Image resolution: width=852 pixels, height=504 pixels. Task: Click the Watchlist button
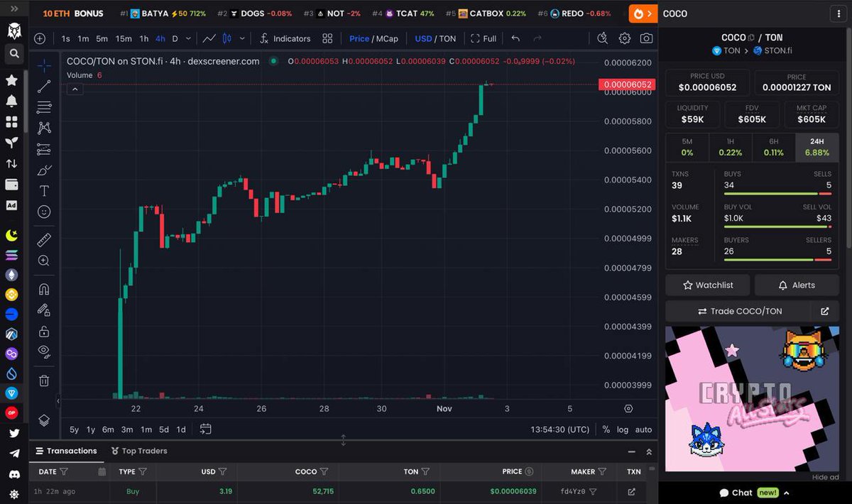pyautogui.click(x=707, y=285)
